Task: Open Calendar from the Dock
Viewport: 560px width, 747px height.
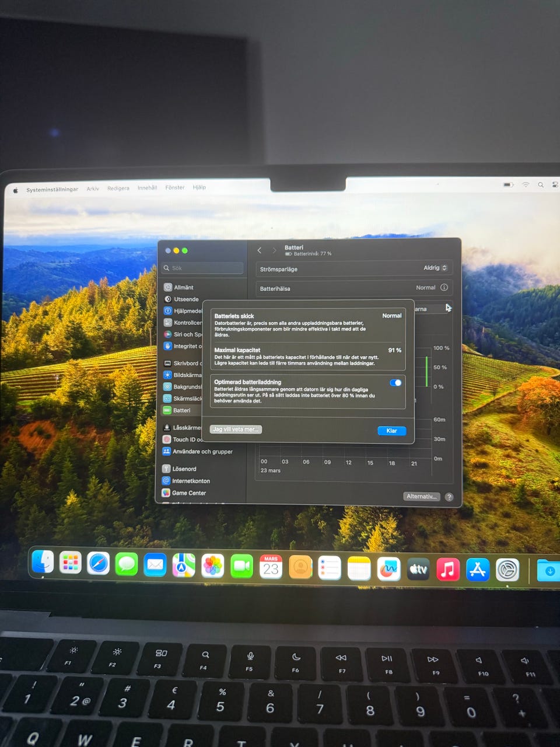Action: coord(271,567)
